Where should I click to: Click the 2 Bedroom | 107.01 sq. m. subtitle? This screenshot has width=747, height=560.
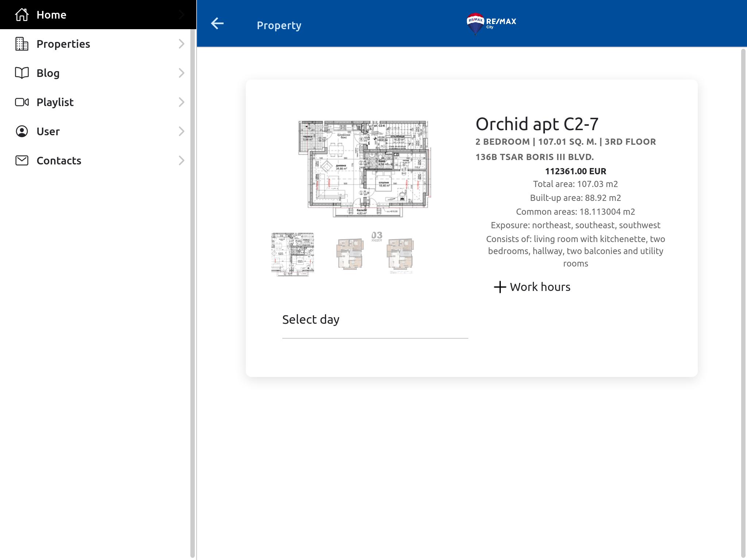[566, 142]
